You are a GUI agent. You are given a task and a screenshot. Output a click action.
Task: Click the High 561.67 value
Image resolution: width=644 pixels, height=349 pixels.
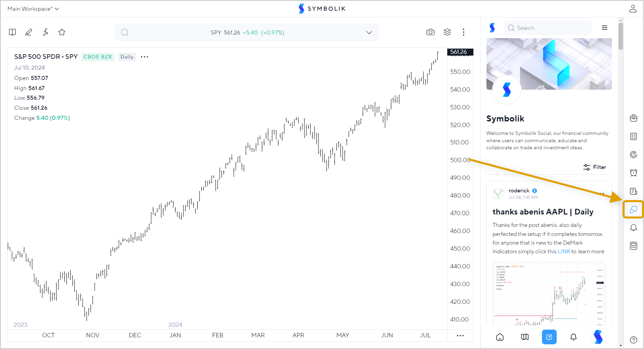pos(36,88)
